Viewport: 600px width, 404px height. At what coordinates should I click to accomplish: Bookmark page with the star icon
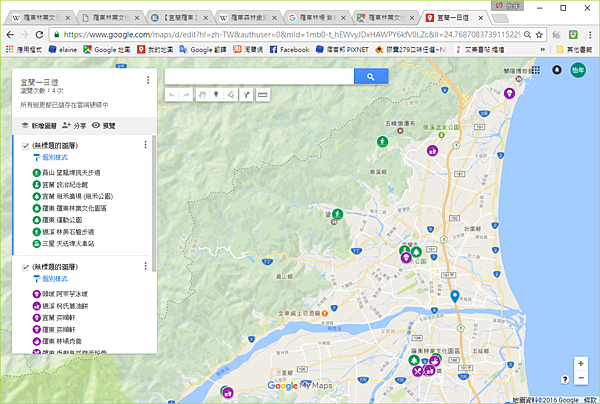539,35
